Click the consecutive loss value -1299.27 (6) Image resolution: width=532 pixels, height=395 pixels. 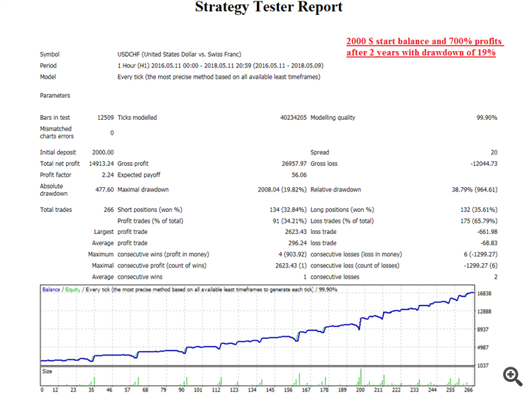coord(480,265)
